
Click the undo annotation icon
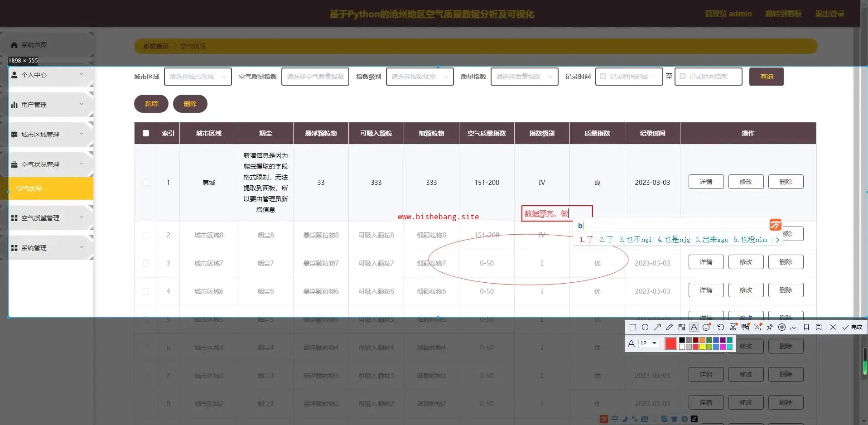click(721, 327)
